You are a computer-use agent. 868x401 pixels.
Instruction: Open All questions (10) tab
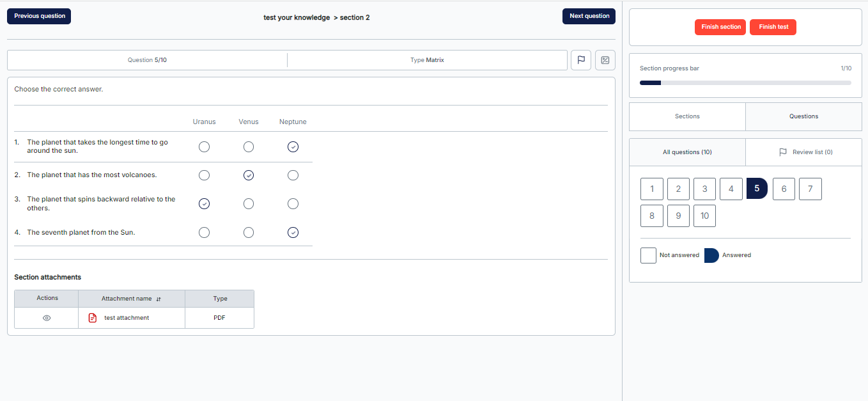point(687,152)
